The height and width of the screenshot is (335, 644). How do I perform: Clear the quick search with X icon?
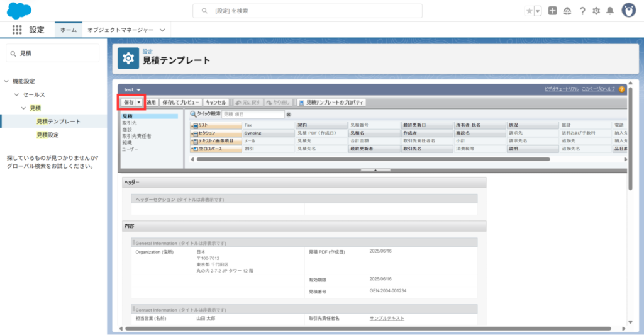pyautogui.click(x=289, y=115)
